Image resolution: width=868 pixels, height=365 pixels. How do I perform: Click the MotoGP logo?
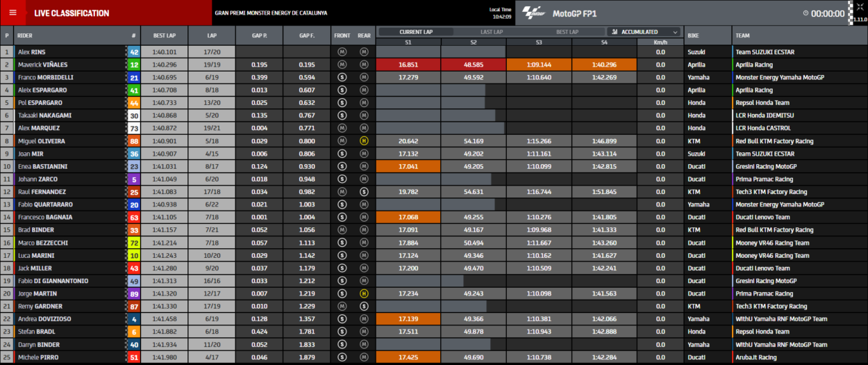pos(533,13)
